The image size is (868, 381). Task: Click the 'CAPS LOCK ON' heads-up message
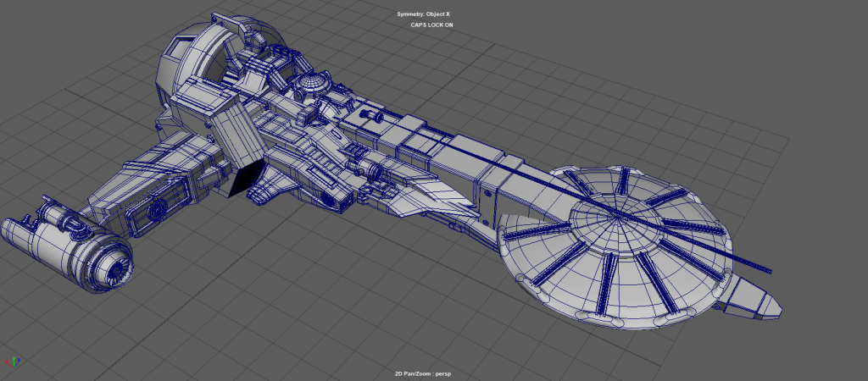pos(431,25)
